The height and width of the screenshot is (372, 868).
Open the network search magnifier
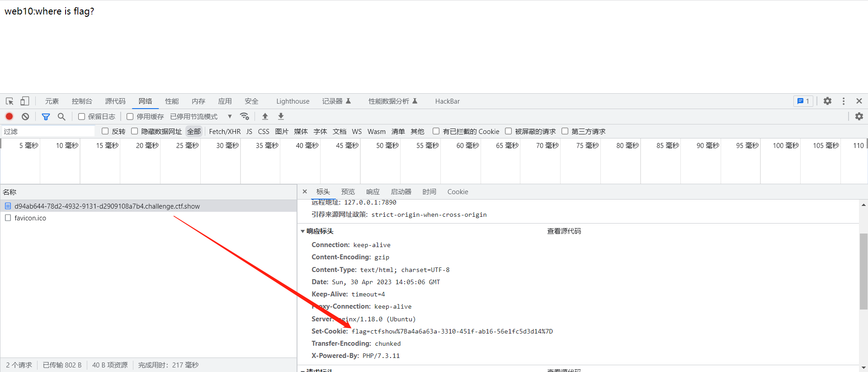click(x=61, y=116)
